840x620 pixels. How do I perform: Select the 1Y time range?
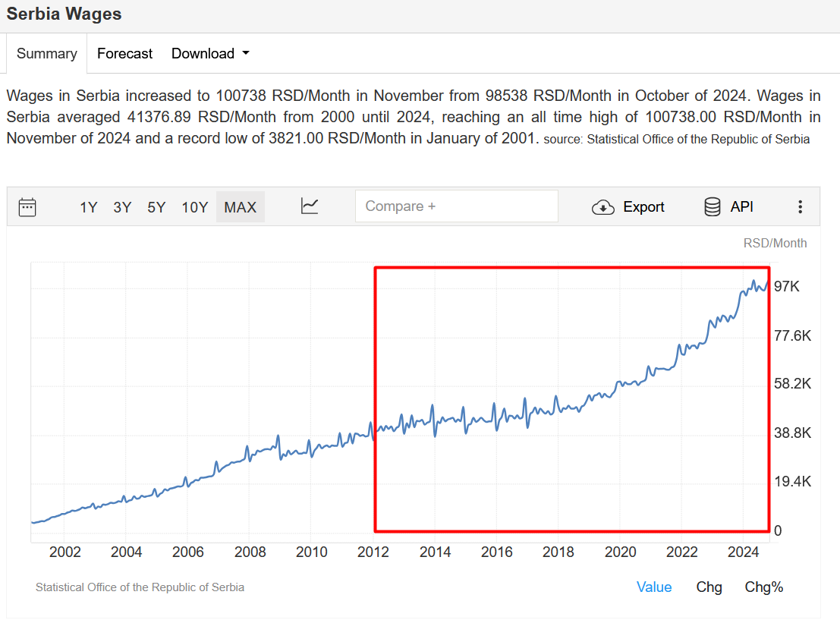[89, 207]
